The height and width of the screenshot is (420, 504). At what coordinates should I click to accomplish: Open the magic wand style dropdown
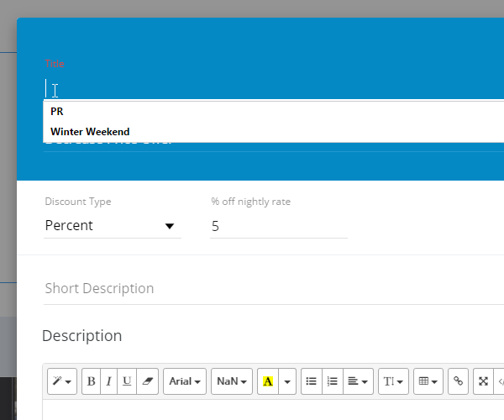[x=62, y=381]
